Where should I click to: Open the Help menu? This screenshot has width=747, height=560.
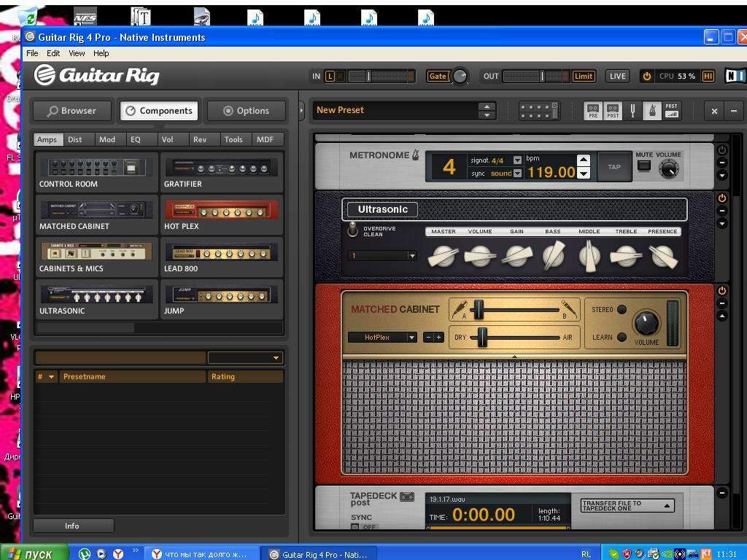click(101, 53)
